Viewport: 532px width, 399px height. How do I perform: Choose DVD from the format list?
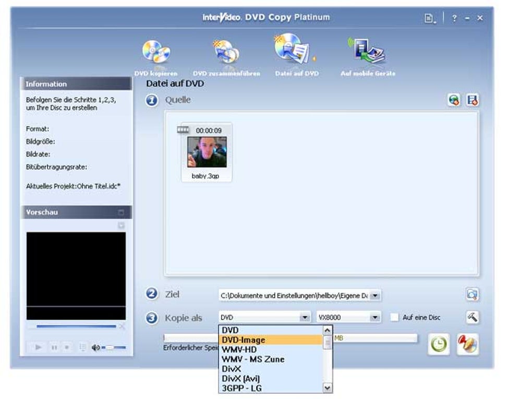coord(271,330)
